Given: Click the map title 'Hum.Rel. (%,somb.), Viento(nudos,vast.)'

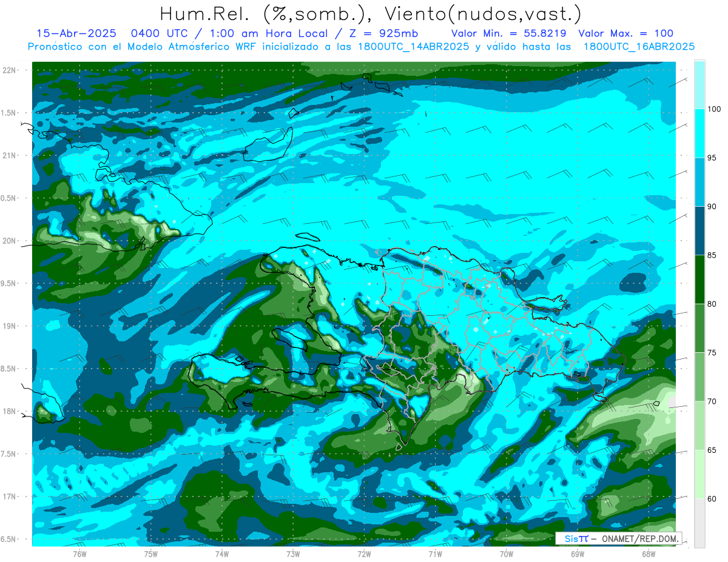Looking at the screenshot, I should point(371,13).
